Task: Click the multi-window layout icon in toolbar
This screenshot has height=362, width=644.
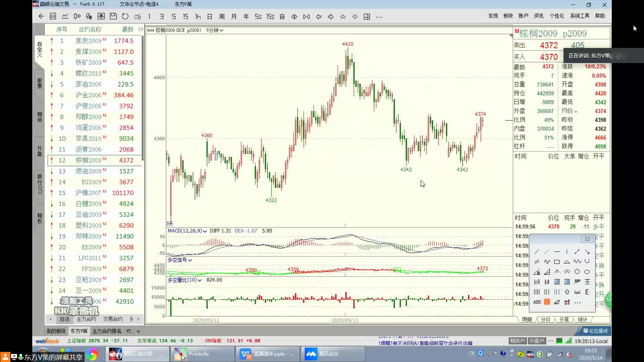Action: (367, 16)
